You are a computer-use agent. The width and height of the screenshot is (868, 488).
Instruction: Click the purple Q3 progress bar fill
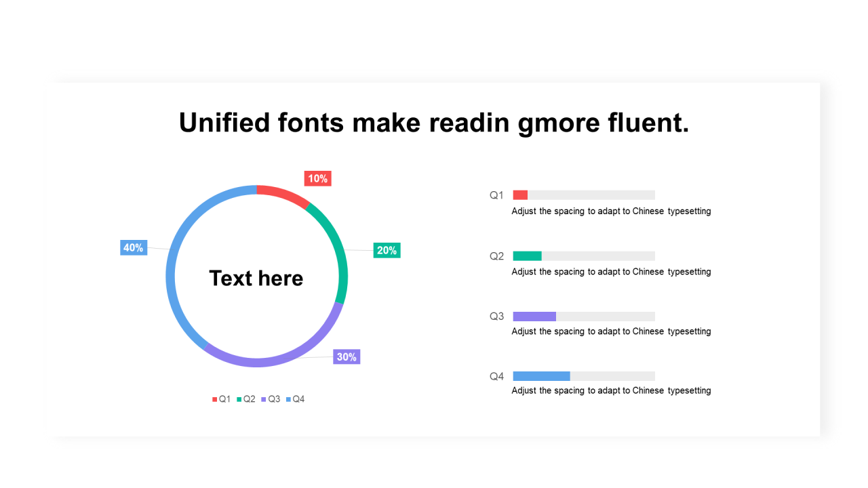pos(534,317)
